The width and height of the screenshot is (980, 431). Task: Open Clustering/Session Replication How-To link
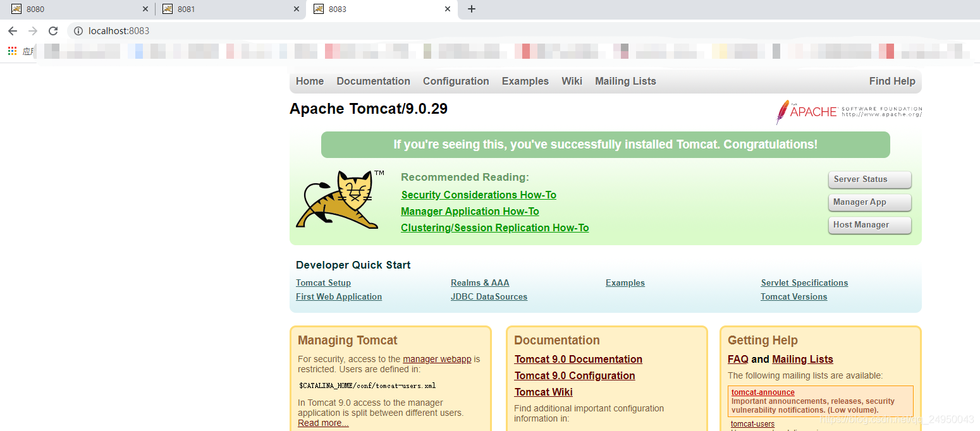[x=494, y=228]
